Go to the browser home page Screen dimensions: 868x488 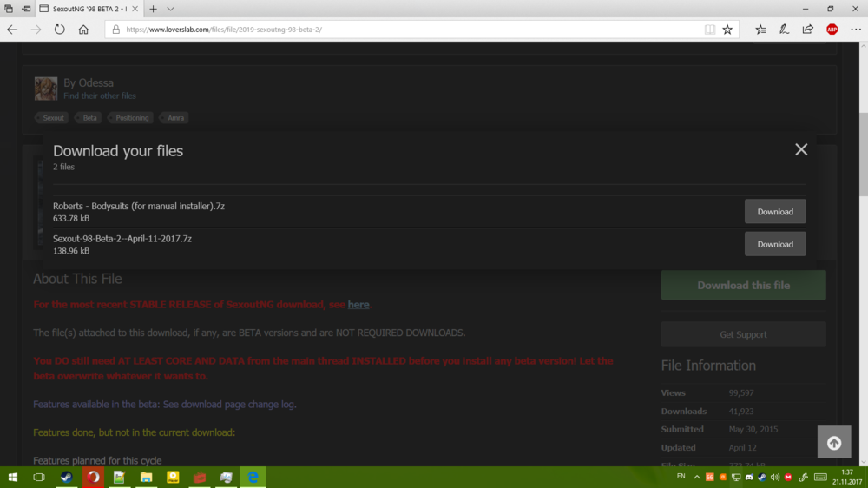point(83,30)
